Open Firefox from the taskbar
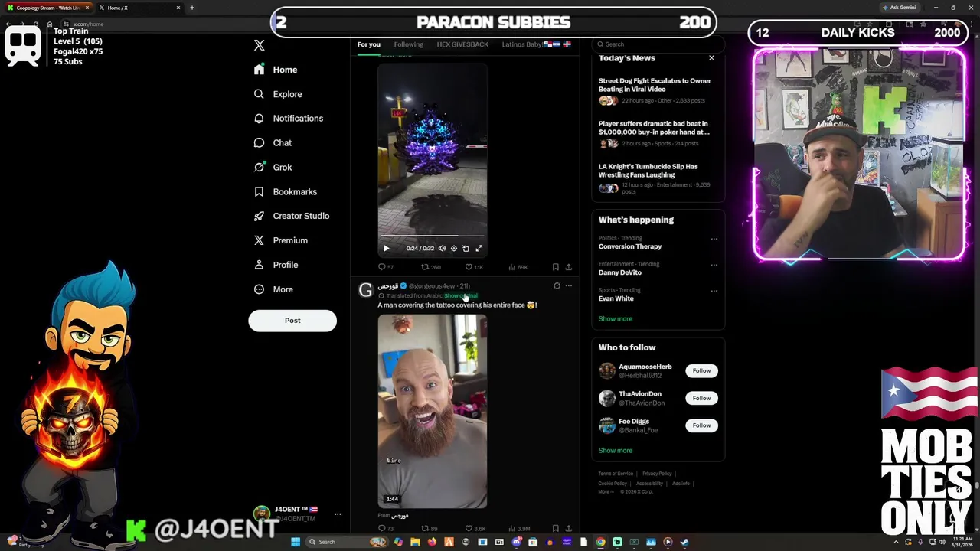Image resolution: width=980 pixels, height=551 pixels. click(432, 542)
